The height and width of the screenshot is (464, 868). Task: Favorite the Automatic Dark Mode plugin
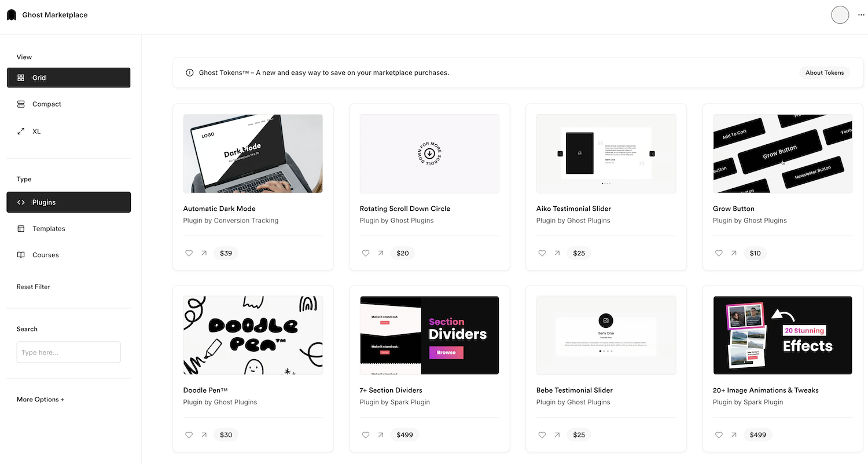coord(189,253)
